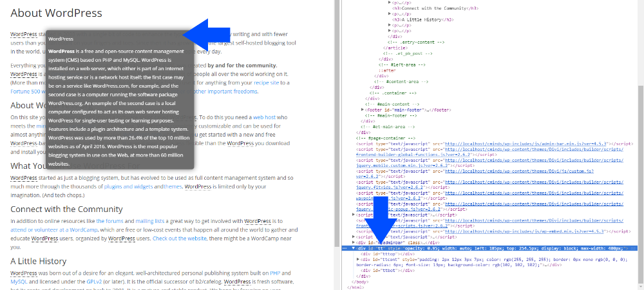
Task: Click 'attend or volunteer at a WordCamp' link
Action: pyautogui.click(x=55, y=229)
